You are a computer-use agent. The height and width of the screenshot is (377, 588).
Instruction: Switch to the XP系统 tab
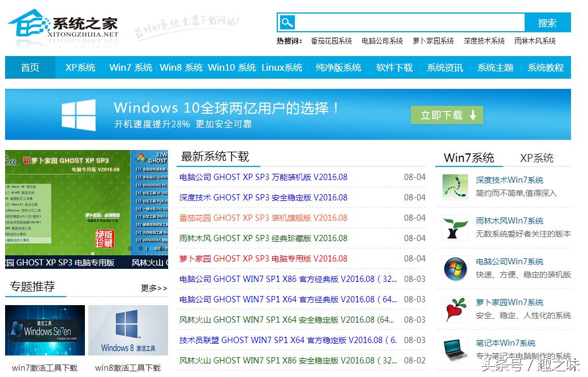point(537,158)
